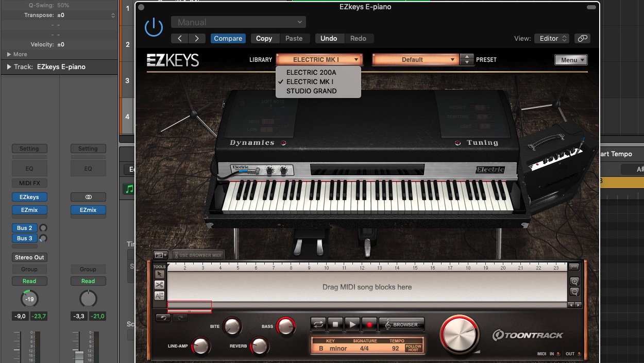Viewport: 644px width, 363px height.
Task: Open the Manual preset dropdown
Action: pyautogui.click(x=239, y=22)
